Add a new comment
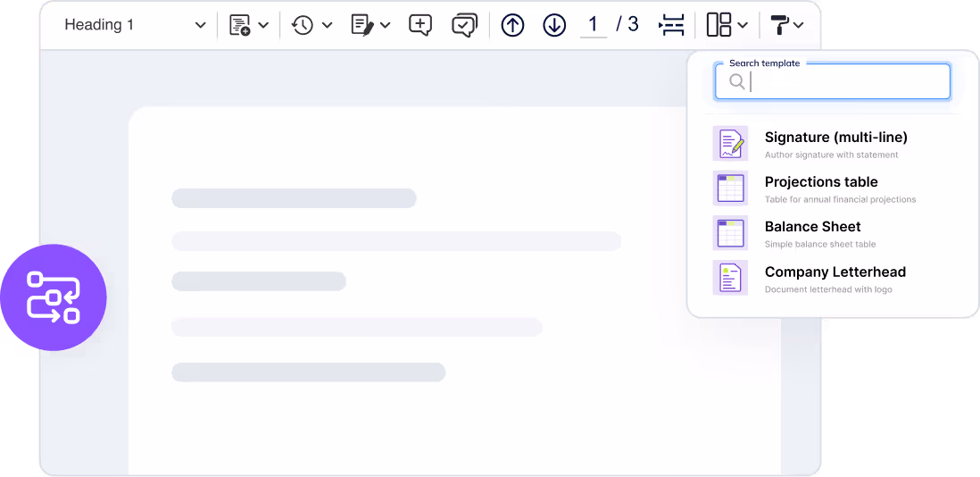The width and height of the screenshot is (980, 477). pos(420,25)
